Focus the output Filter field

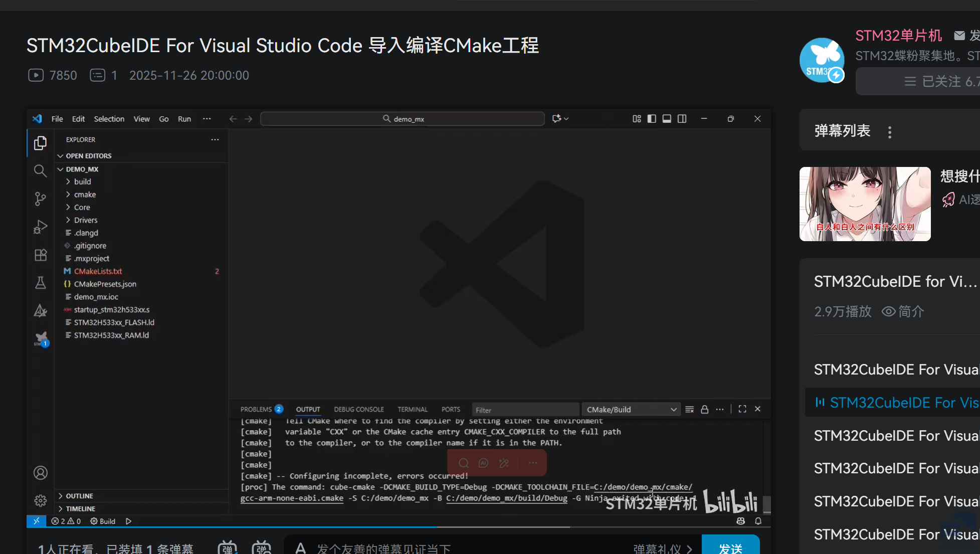[525, 410]
